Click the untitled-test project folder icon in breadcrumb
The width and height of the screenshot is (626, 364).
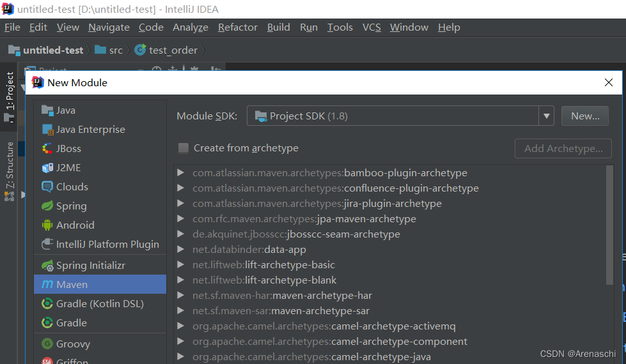click(x=14, y=50)
